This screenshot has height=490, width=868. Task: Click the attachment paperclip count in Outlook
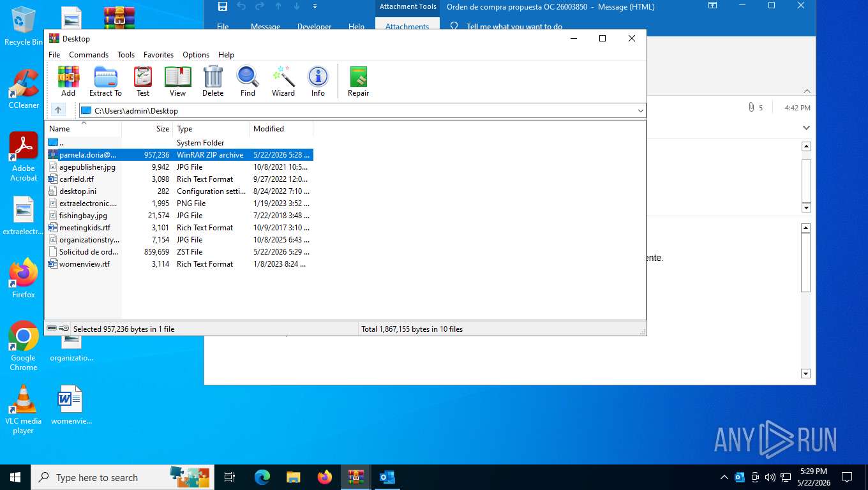click(756, 108)
